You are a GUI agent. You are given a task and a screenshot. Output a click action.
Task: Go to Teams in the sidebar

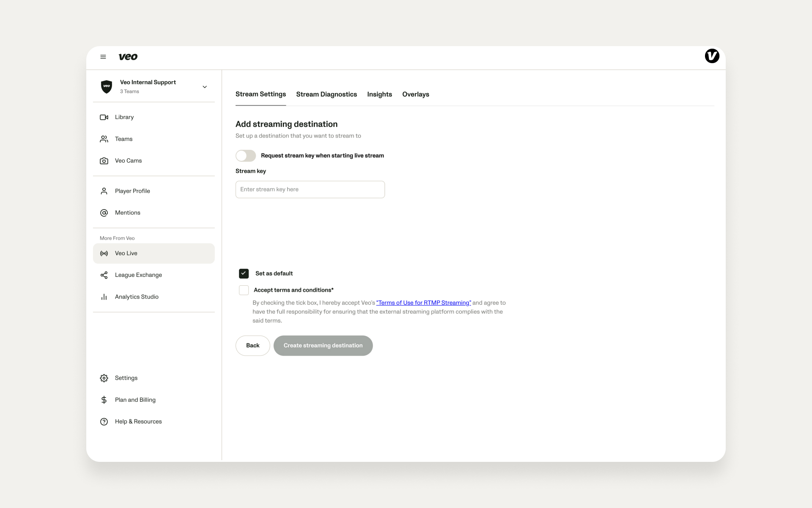pyautogui.click(x=154, y=139)
